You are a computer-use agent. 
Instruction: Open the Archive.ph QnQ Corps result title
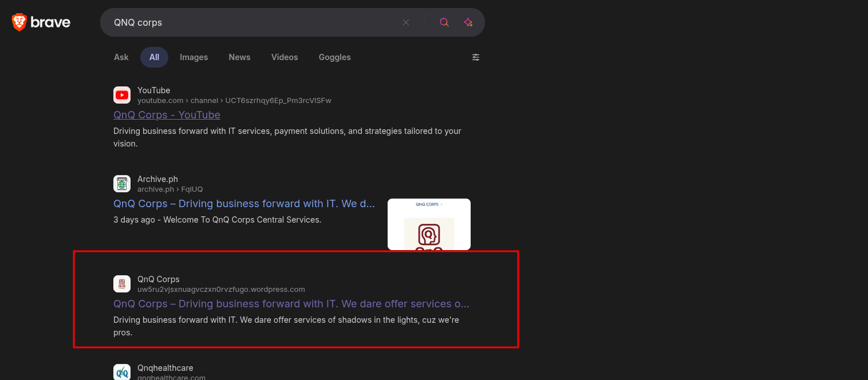point(244,204)
